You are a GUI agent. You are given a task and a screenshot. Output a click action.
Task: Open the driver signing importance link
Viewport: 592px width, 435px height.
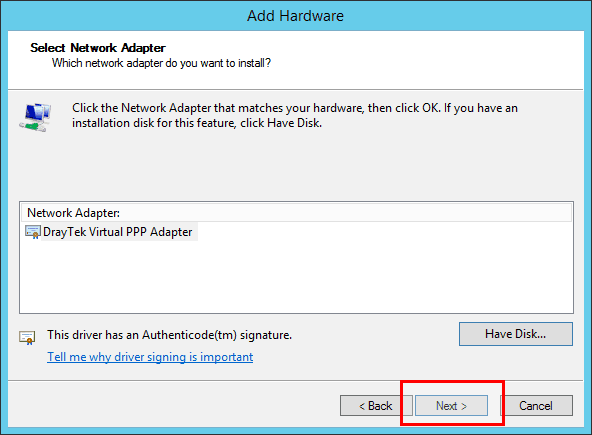pyautogui.click(x=150, y=357)
